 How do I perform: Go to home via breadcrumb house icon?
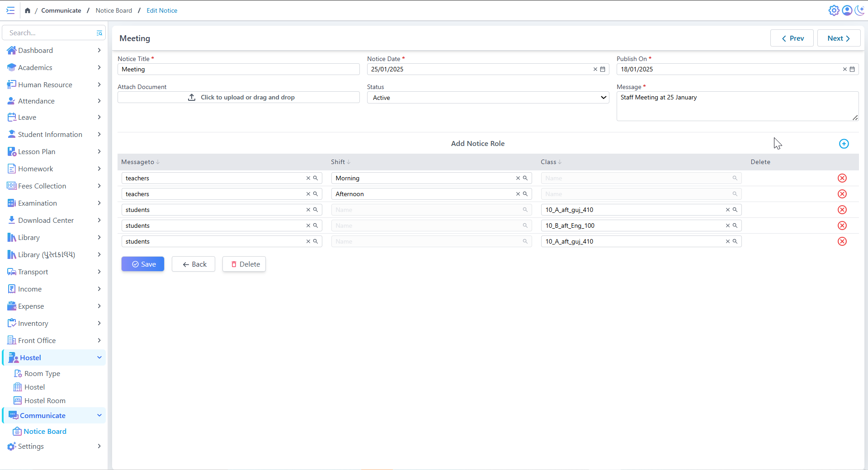pyautogui.click(x=28, y=10)
